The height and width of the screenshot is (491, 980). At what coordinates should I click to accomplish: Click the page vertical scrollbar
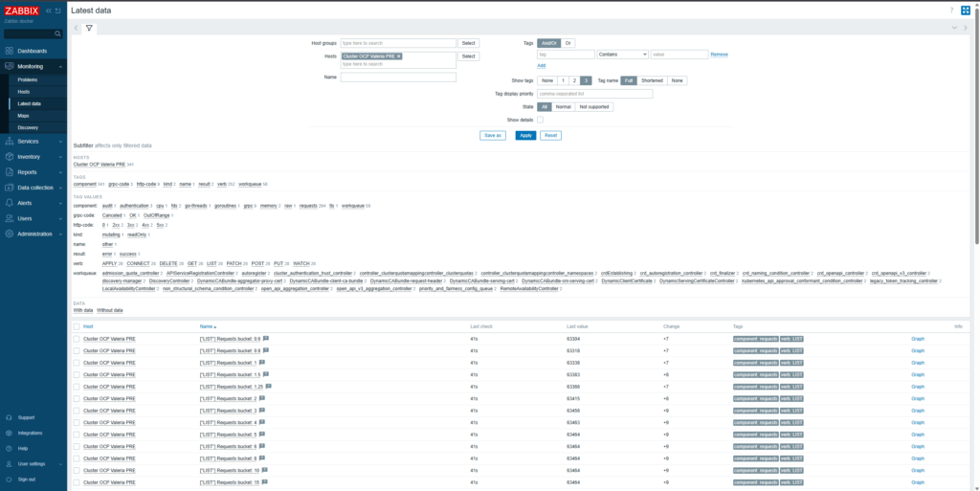977,125
